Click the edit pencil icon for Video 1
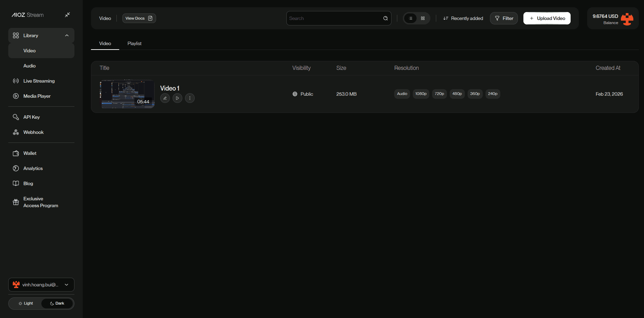Viewport: 644px width, 318px height. pyautogui.click(x=165, y=98)
